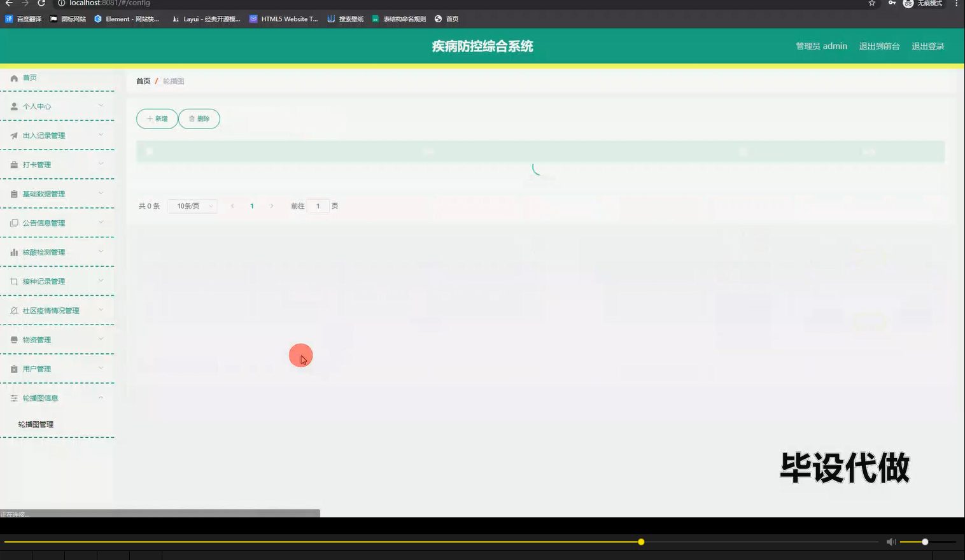Click the volume slider handle
965x560 pixels.
pos(925,542)
